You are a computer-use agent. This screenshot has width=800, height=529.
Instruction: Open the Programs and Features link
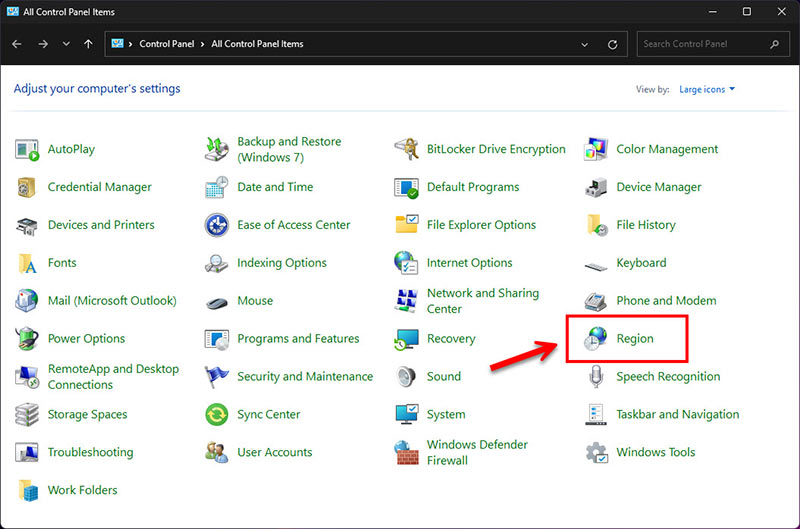298,338
